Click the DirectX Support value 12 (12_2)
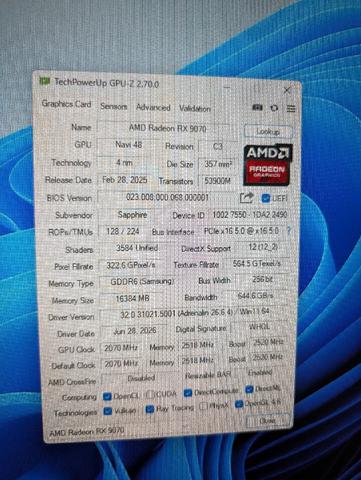 (x=263, y=247)
